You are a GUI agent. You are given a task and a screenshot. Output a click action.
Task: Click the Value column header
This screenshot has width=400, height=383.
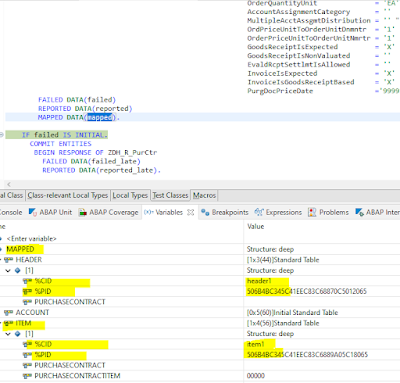point(256,226)
